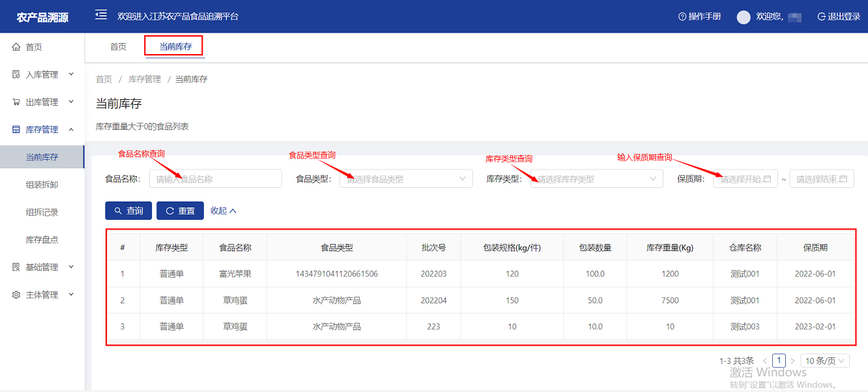Collapse the filters with 收起 link
This screenshot has height=392, width=868.
click(223, 211)
